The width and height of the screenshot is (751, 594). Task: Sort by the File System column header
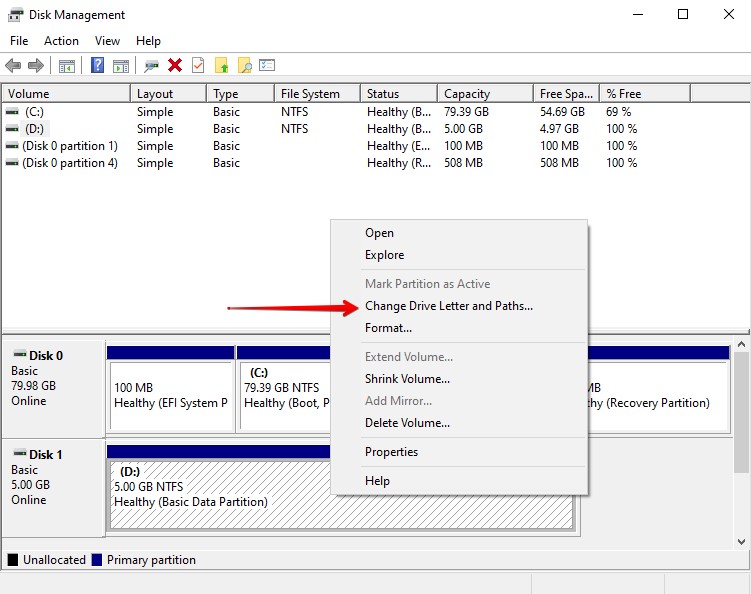(318, 93)
